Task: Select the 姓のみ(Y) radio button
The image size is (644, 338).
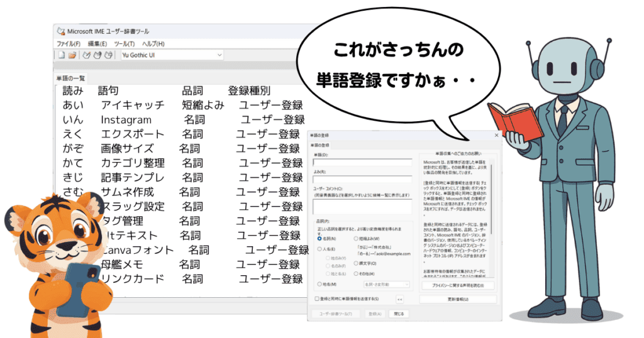Action: [x=328, y=258]
